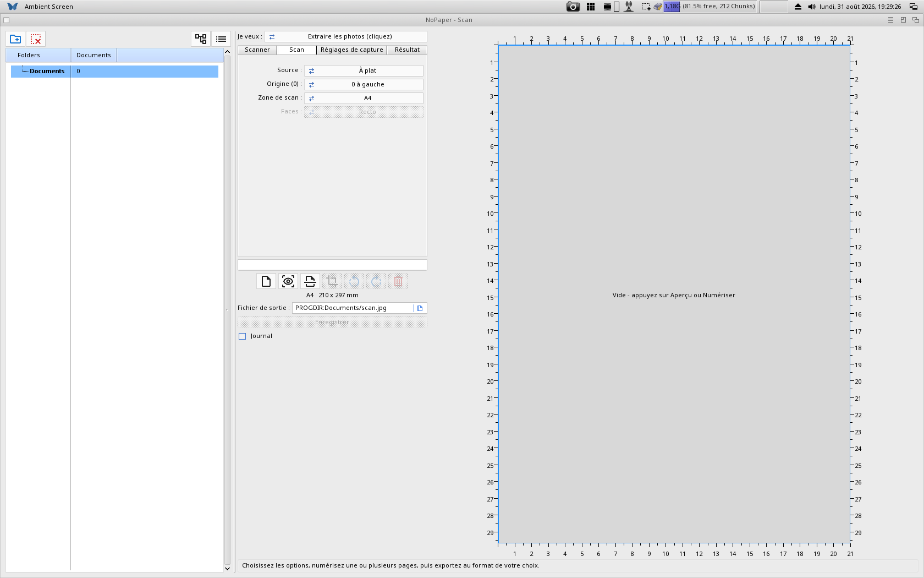Open the Résultat tab
The image size is (924, 578).
point(407,50)
